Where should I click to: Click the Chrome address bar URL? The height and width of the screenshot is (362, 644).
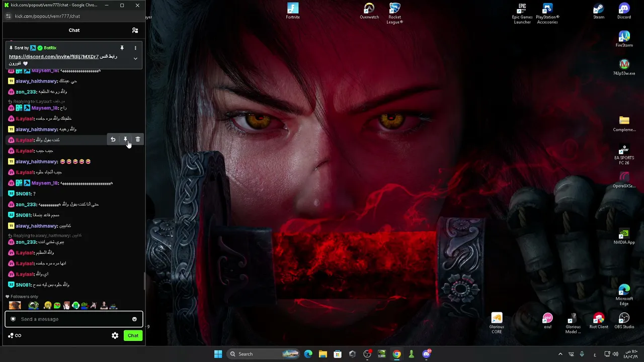click(47, 16)
